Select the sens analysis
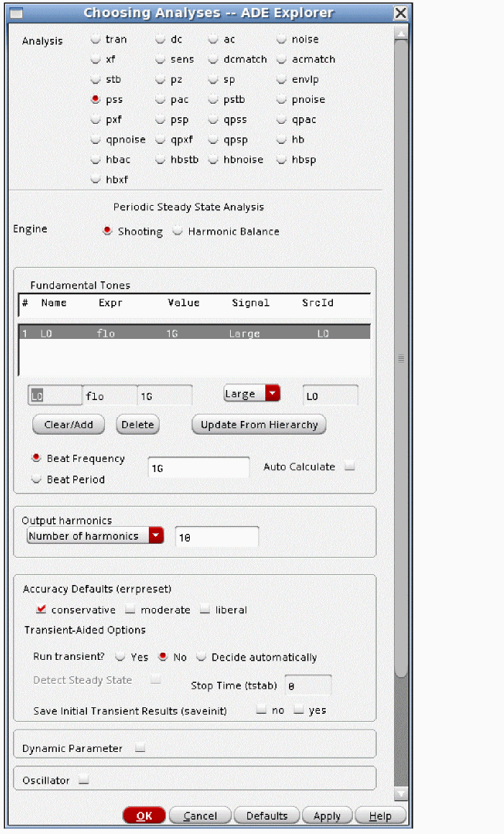The height and width of the screenshot is (834, 504). tap(160, 59)
